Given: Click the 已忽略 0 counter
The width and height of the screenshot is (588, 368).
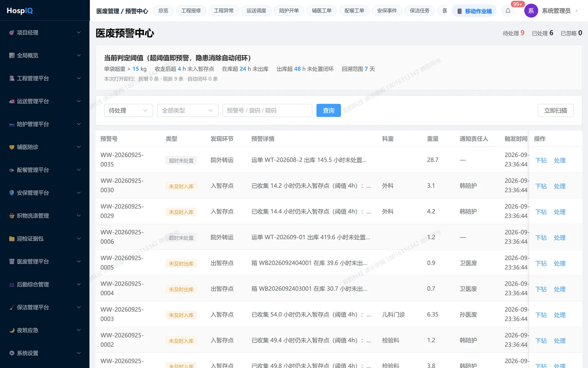Looking at the screenshot, I should coord(571,33).
